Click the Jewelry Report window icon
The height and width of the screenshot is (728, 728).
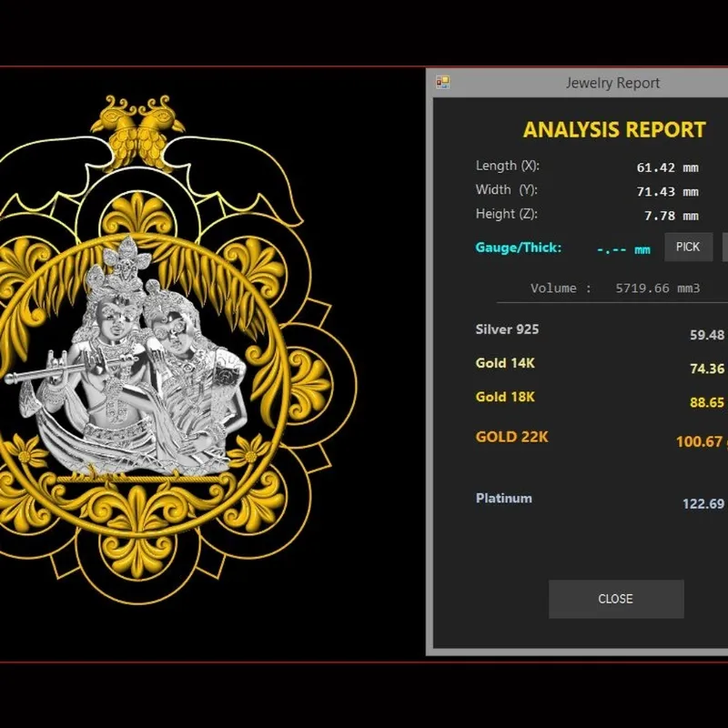pos(442,83)
